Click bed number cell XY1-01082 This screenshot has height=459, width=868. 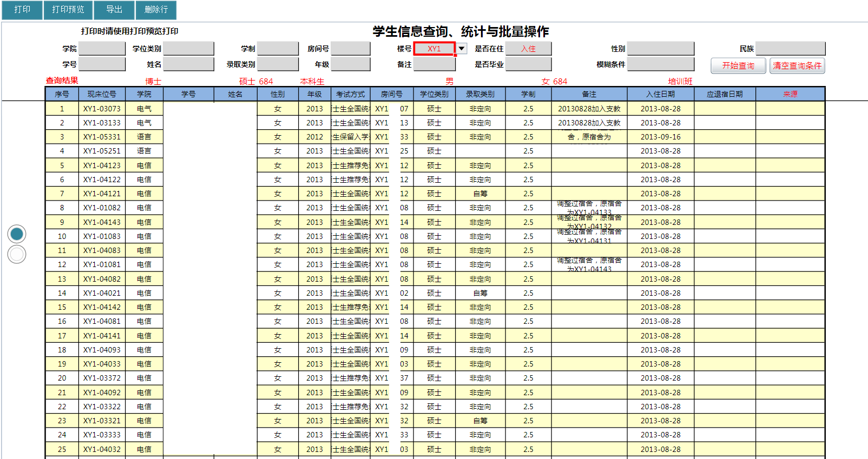pos(102,208)
